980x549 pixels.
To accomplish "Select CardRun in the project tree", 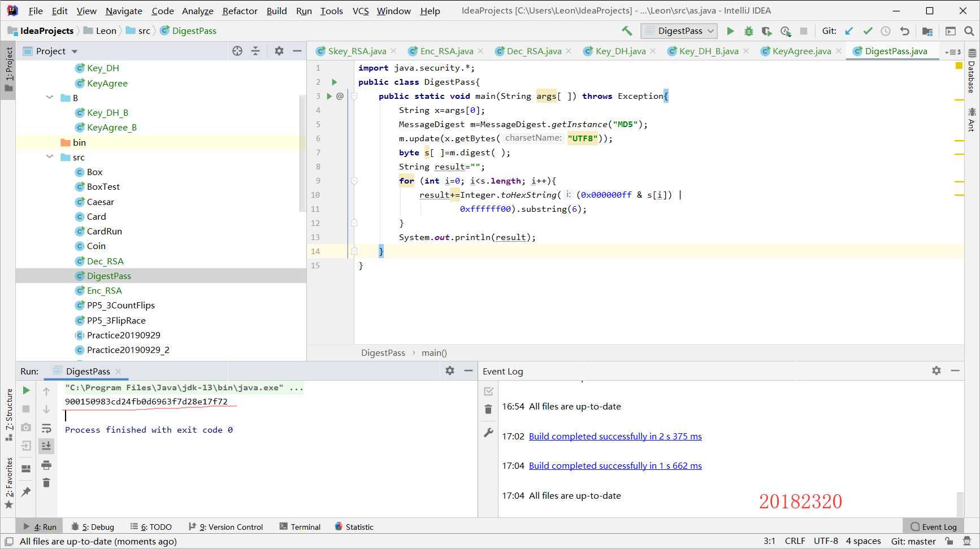I will click(x=104, y=231).
